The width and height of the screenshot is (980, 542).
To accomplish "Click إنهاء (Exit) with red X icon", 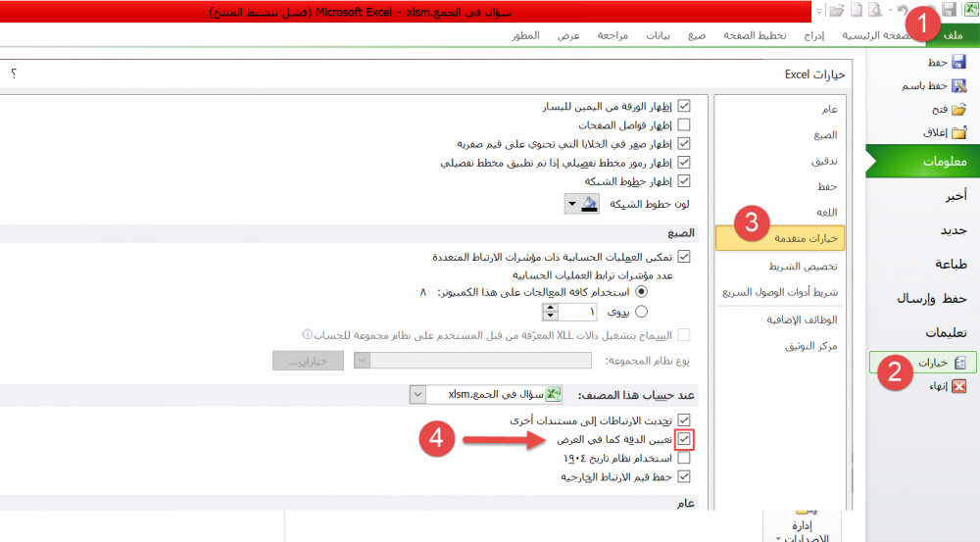I will point(948,386).
